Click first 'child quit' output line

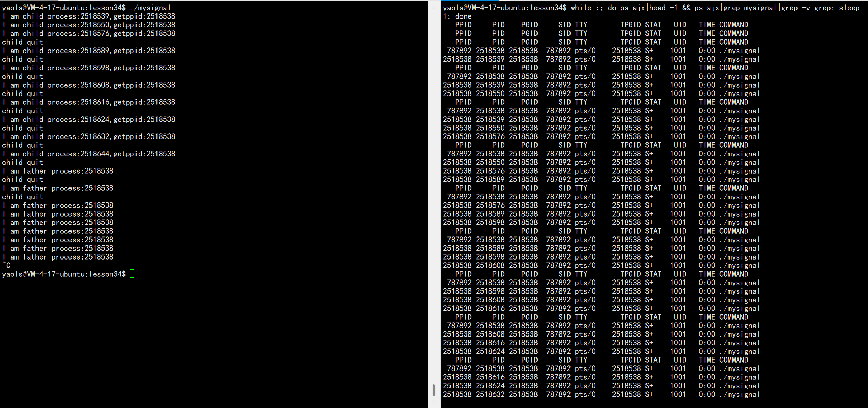[x=23, y=42]
